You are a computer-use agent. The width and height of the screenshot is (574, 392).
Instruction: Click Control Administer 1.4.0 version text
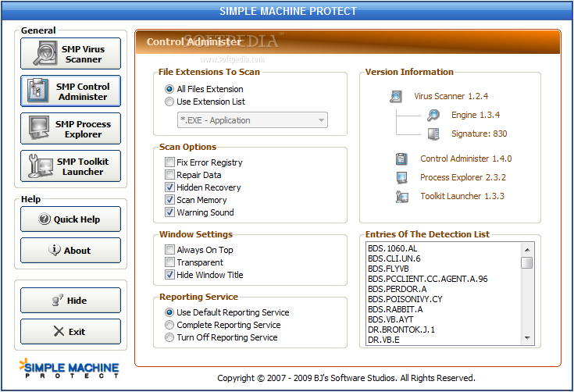click(466, 159)
